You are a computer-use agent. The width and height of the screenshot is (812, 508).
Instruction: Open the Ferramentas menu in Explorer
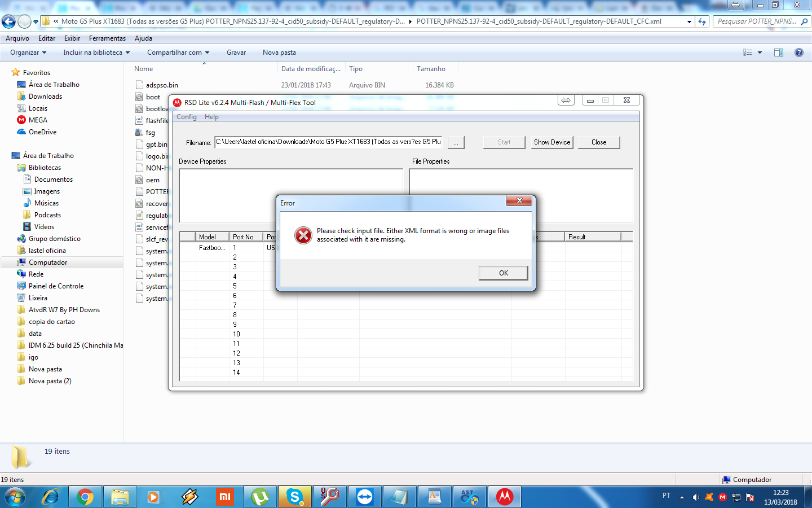tap(107, 38)
